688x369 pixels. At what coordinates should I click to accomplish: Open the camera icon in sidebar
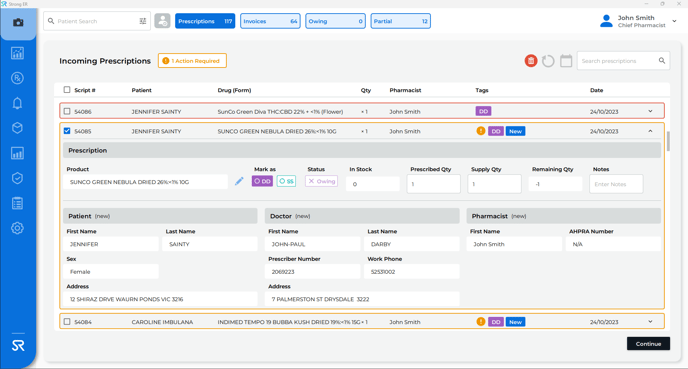click(x=18, y=22)
